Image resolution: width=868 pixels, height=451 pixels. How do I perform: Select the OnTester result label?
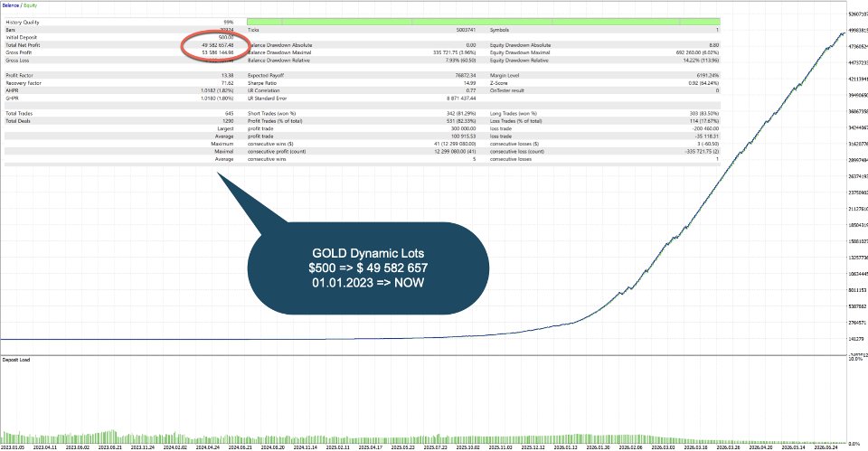click(507, 90)
